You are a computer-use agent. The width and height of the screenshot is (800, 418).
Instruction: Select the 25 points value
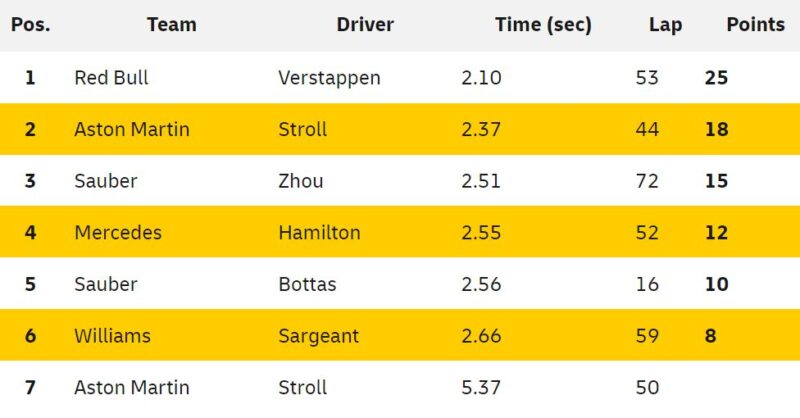click(716, 78)
